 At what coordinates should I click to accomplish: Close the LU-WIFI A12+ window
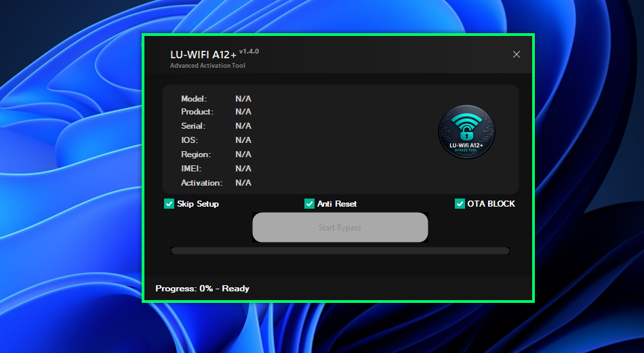click(x=517, y=54)
